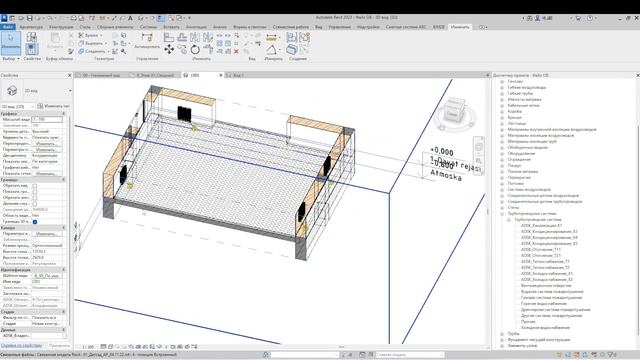Click the red Delete X icon

[236, 51]
